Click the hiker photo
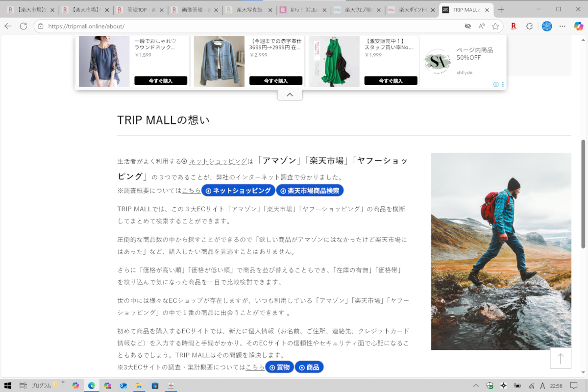The image size is (588, 392). pyautogui.click(x=501, y=251)
